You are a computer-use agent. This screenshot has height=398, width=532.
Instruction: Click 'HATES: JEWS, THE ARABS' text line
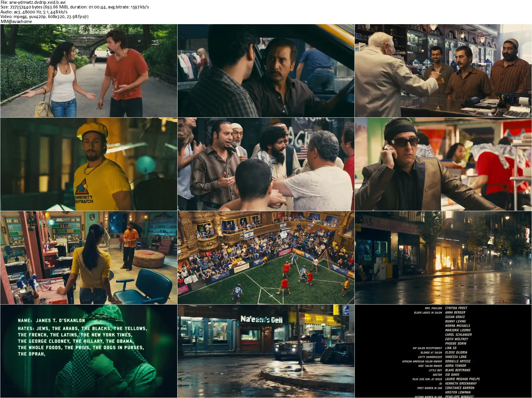pos(83,328)
